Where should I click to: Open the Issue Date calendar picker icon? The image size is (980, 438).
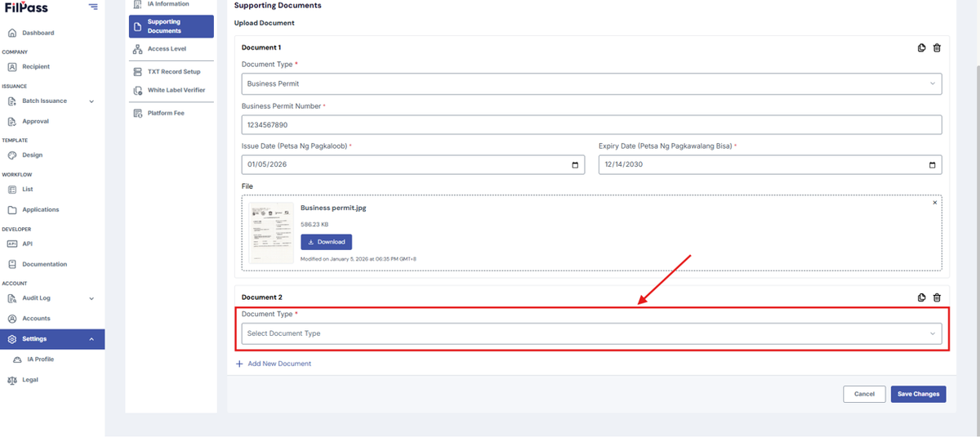[575, 164]
